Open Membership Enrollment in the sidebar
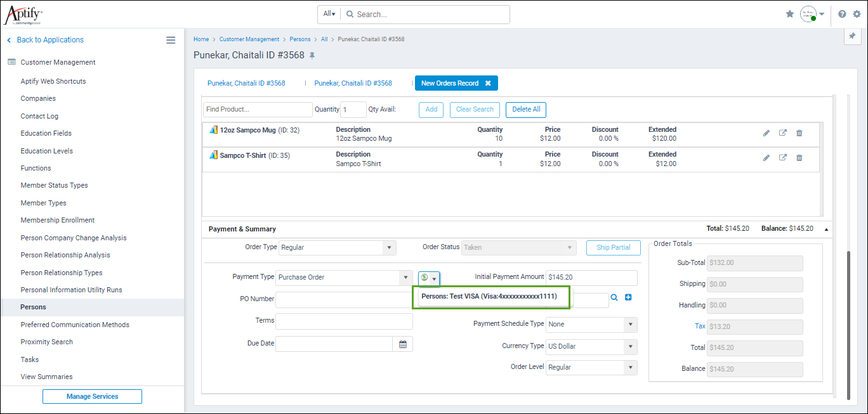This screenshot has height=414, width=868. (57, 220)
